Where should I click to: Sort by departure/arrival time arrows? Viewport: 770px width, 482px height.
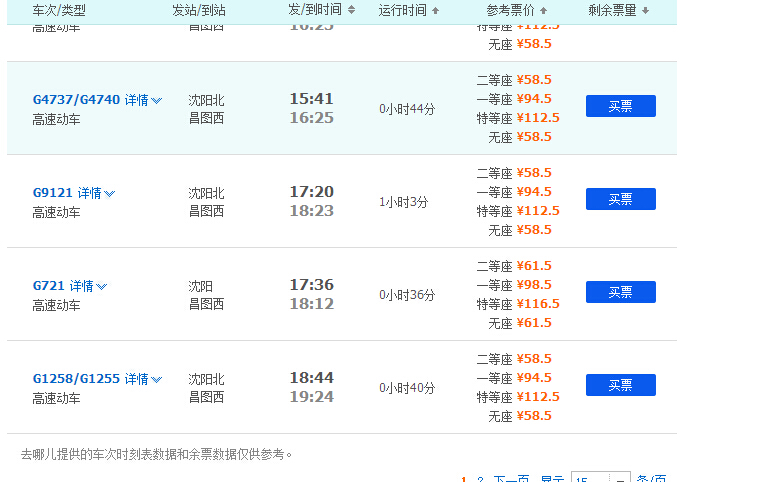(351, 10)
